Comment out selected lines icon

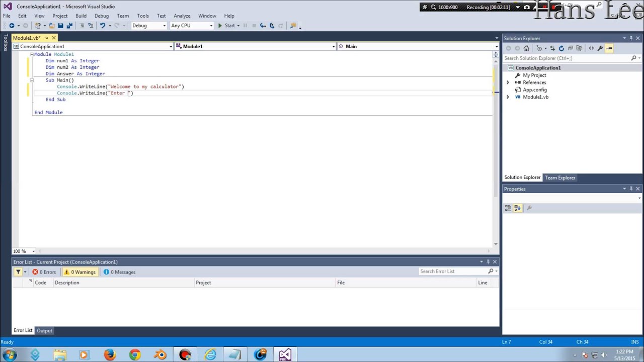coord(82,26)
